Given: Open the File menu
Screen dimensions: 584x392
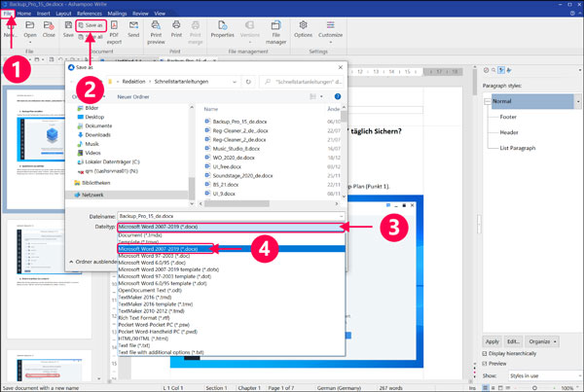Looking at the screenshot, I should click(x=7, y=14).
